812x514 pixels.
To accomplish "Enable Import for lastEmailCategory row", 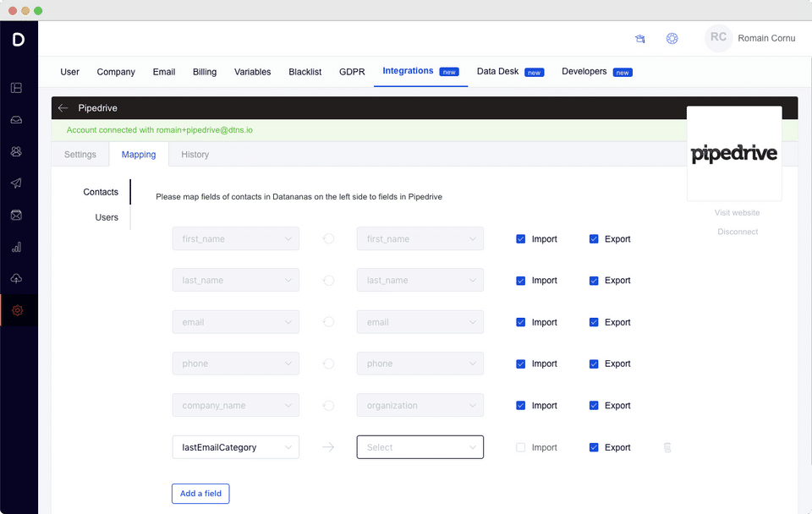I will [x=520, y=447].
